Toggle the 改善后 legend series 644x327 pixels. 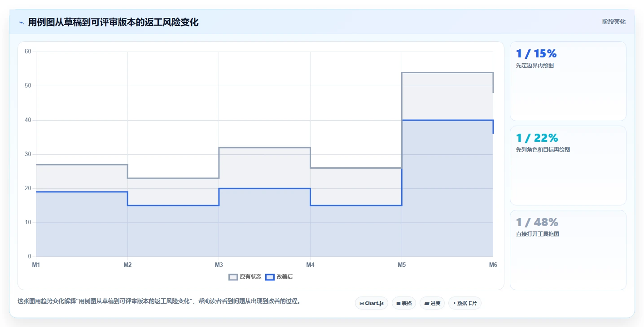(x=279, y=277)
